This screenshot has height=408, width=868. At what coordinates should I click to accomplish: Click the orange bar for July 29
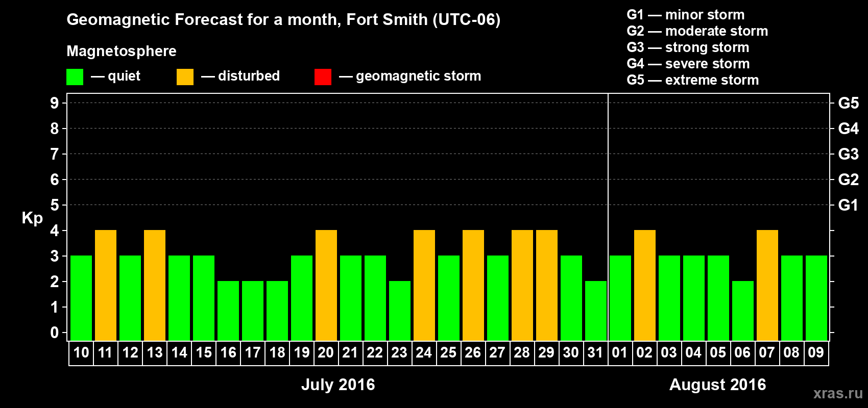coord(547,286)
